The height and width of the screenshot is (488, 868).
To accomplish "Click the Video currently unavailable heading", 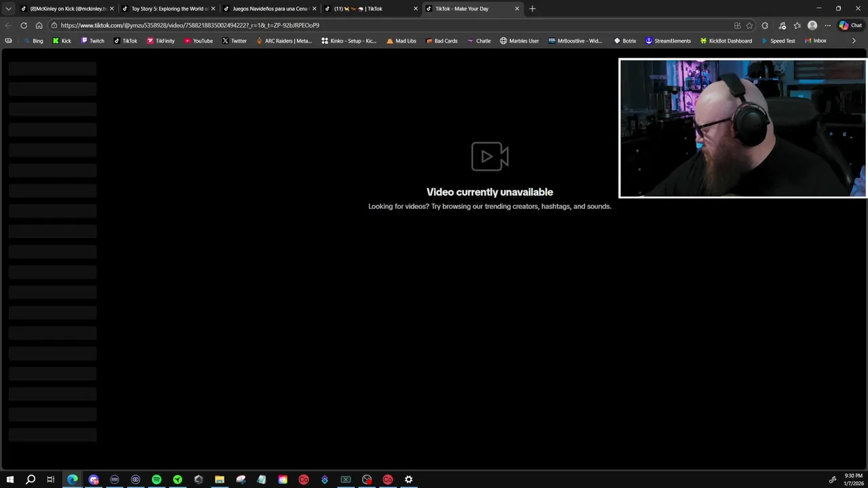I will (490, 192).
